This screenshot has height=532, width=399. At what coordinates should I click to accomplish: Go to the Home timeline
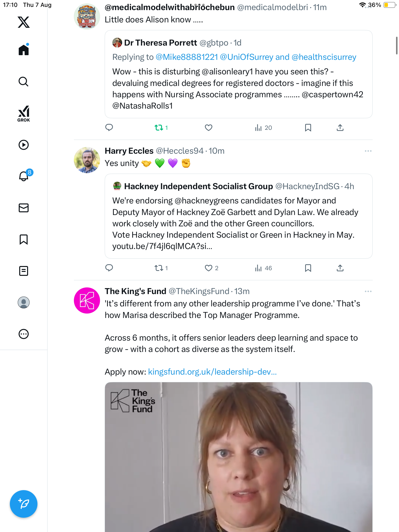click(x=24, y=50)
